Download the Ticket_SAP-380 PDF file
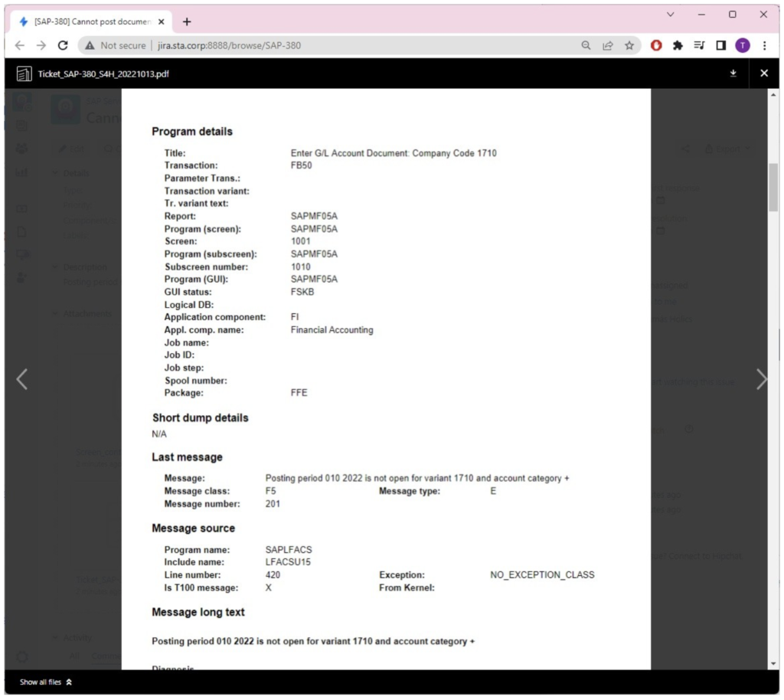784x700 pixels. click(733, 74)
